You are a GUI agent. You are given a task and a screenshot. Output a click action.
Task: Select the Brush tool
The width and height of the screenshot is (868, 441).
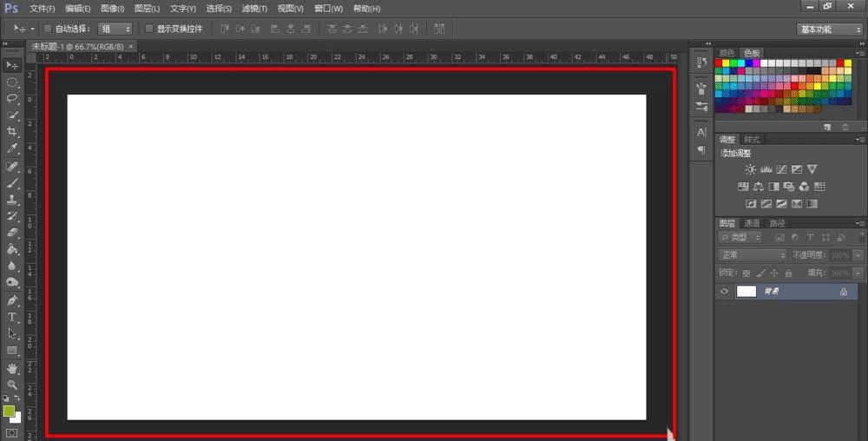click(12, 182)
